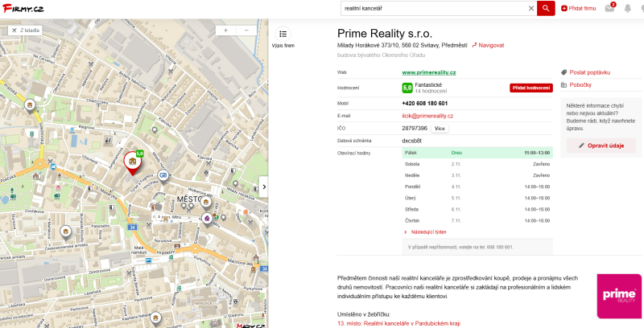Viewport: 644px width, 328px height.
Task: Open the notifications bell icon
Action: click(628, 8)
